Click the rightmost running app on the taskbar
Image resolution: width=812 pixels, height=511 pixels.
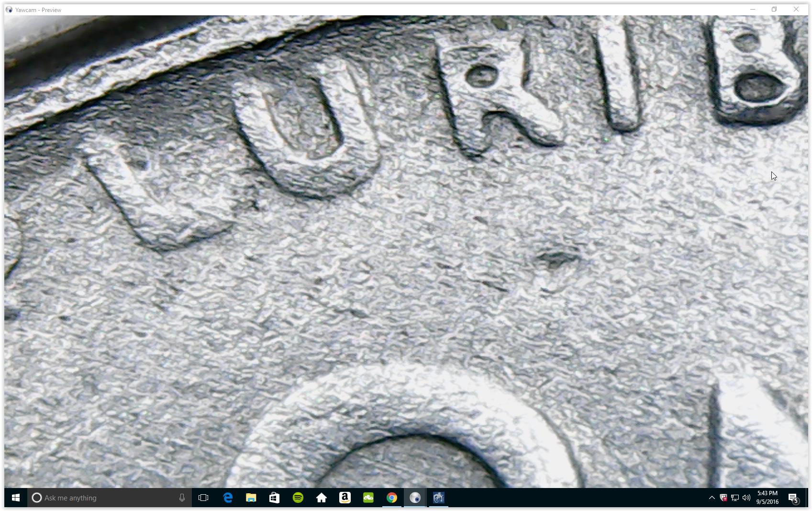[x=438, y=498]
